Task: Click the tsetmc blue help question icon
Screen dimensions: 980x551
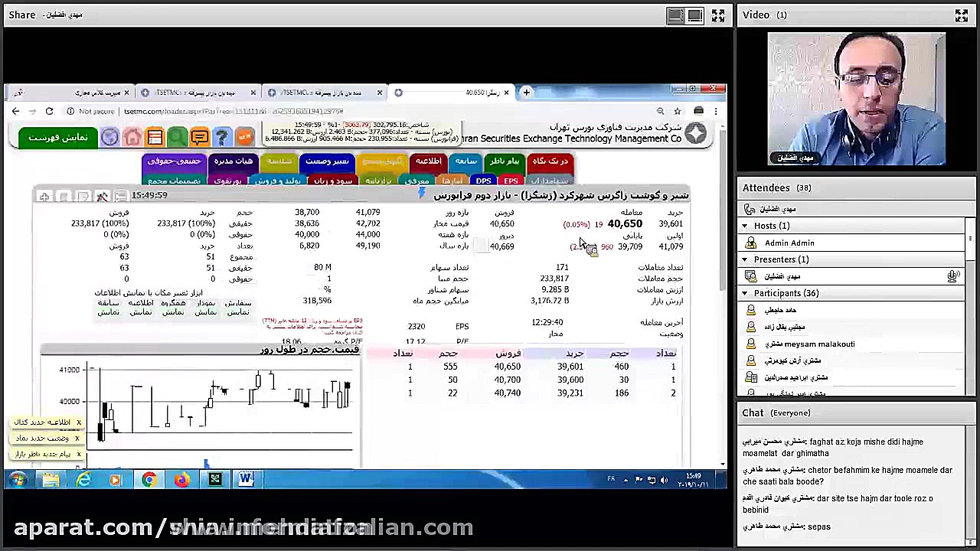Action: (221, 137)
